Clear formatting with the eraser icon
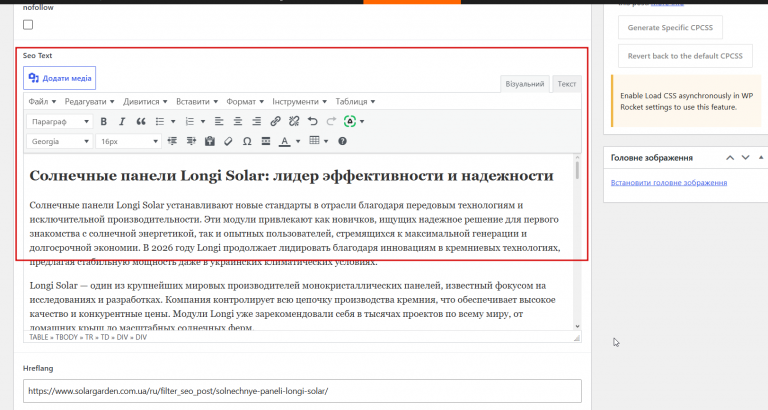The width and height of the screenshot is (768, 410). tap(228, 141)
